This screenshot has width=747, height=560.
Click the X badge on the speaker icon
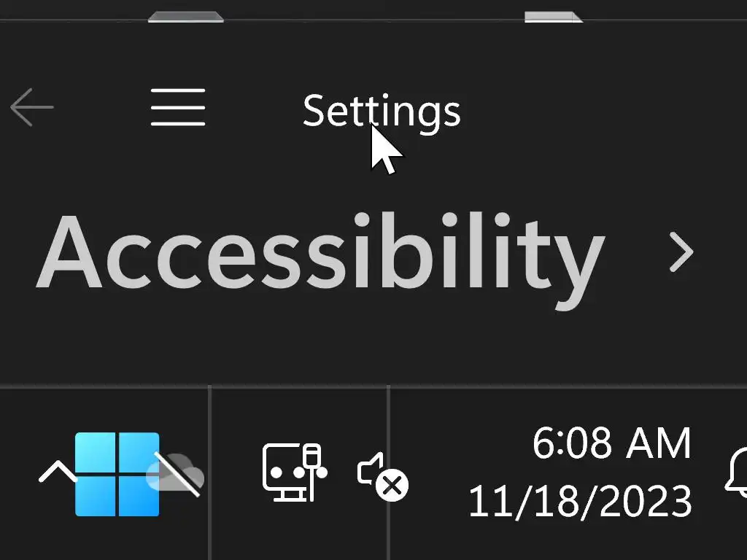pos(392,486)
